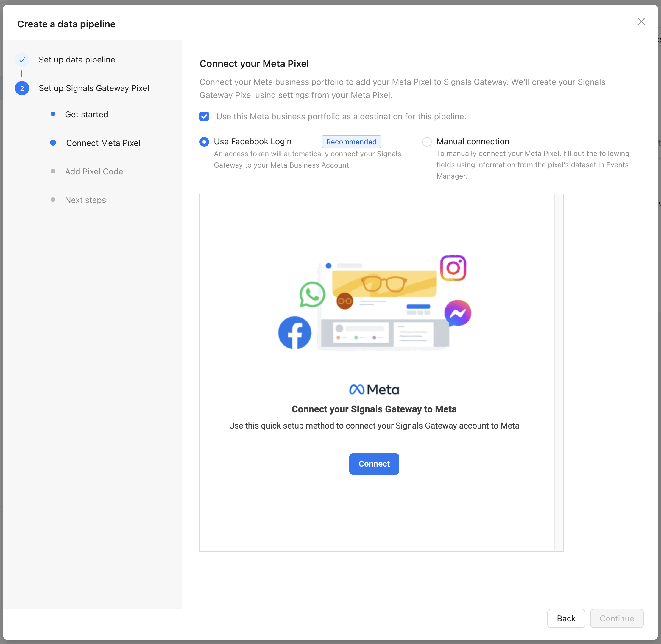Image resolution: width=661 pixels, height=644 pixels.
Task: Click the Instagram logo icon
Action: [453, 268]
